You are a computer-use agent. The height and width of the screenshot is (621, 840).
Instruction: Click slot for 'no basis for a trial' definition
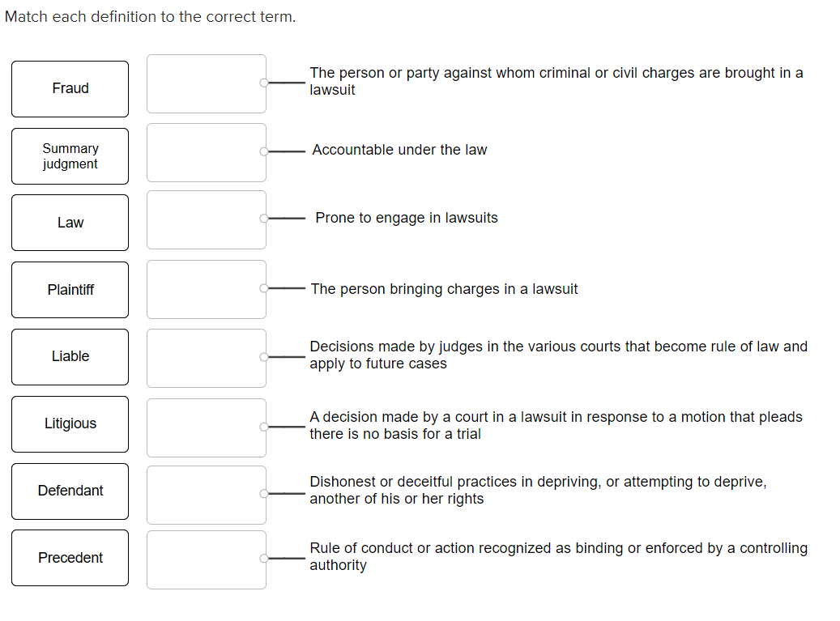pyautogui.click(x=207, y=427)
